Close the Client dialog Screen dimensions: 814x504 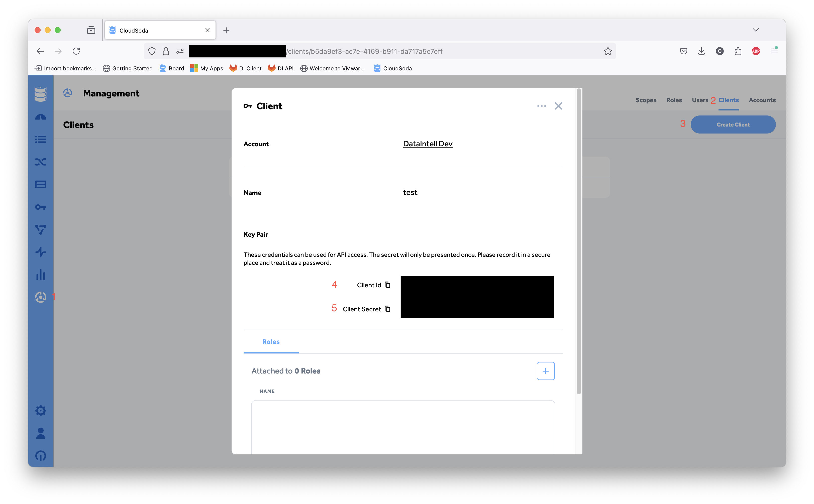click(558, 106)
